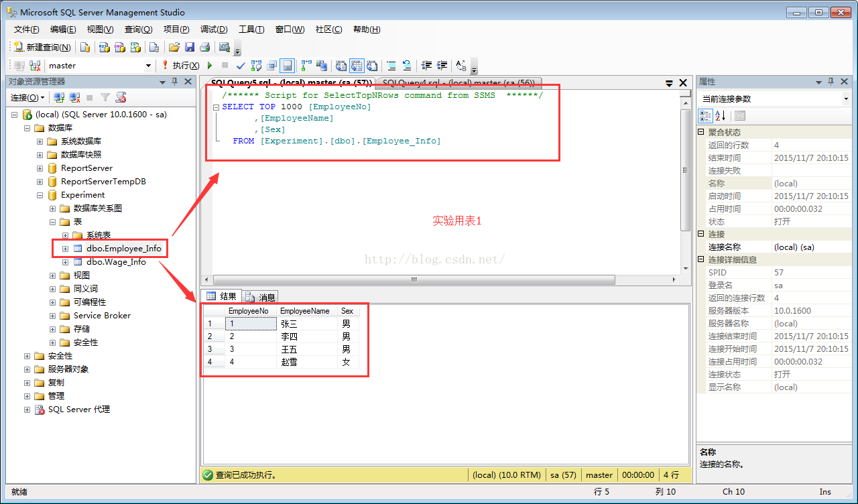Start an Analysis Services DMX query
858x504 pixels.
pos(120,47)
